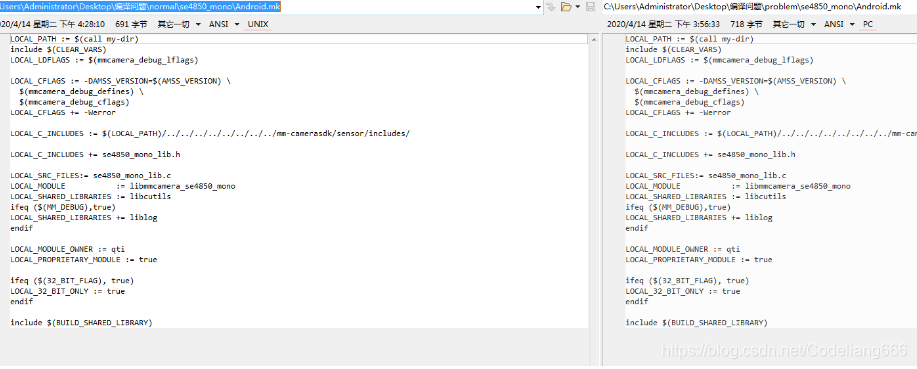The width and height of the screenshot is (917, 369).
Task: Click left pane $(mmcamera_debug_defines) line
Action: 81,91
